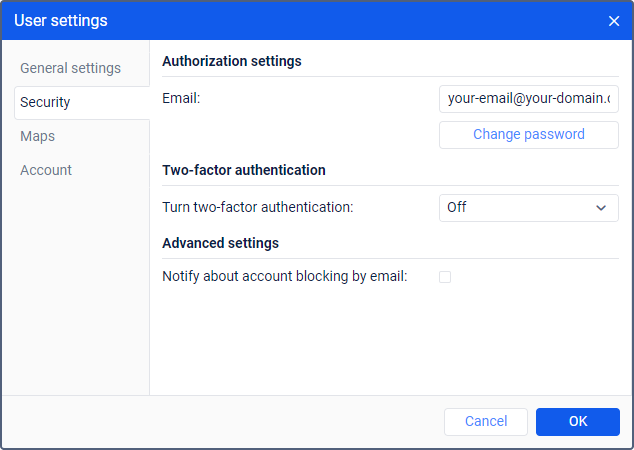Click the Two-factor authentication section heading
Image resolution: width=634 pixels, height=450 pixels.
[244, 170]
